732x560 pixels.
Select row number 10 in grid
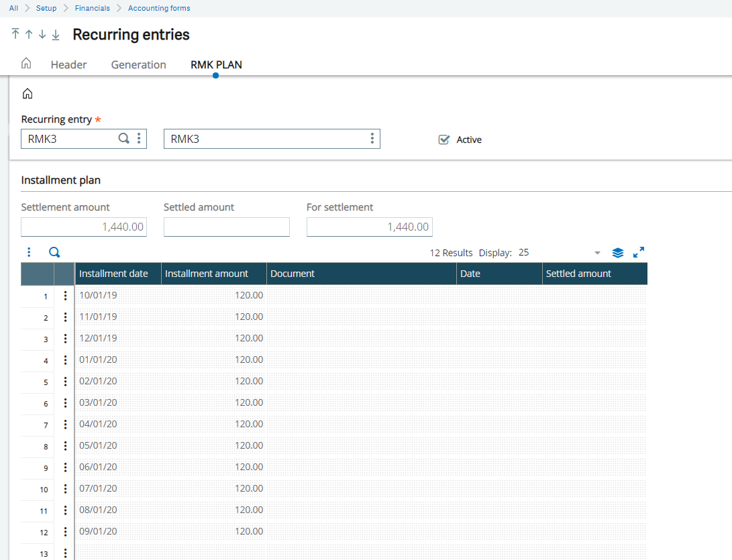(44, 490)
